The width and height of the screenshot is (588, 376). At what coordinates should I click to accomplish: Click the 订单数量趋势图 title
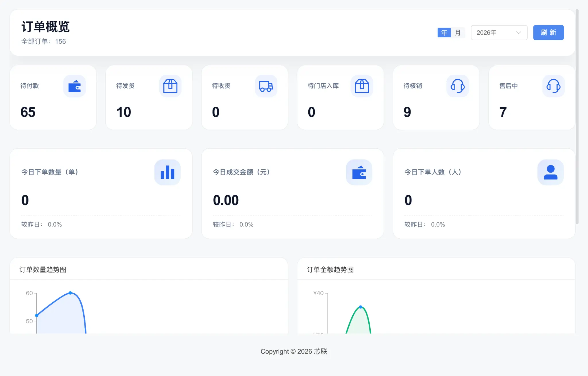click(43, 269)
